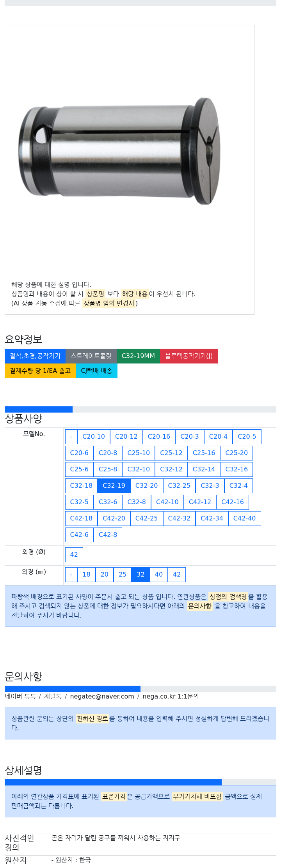Select the 42 Ø outer diameter option
The height and width of the screenshot is (868, 281).
click(74, 555)
